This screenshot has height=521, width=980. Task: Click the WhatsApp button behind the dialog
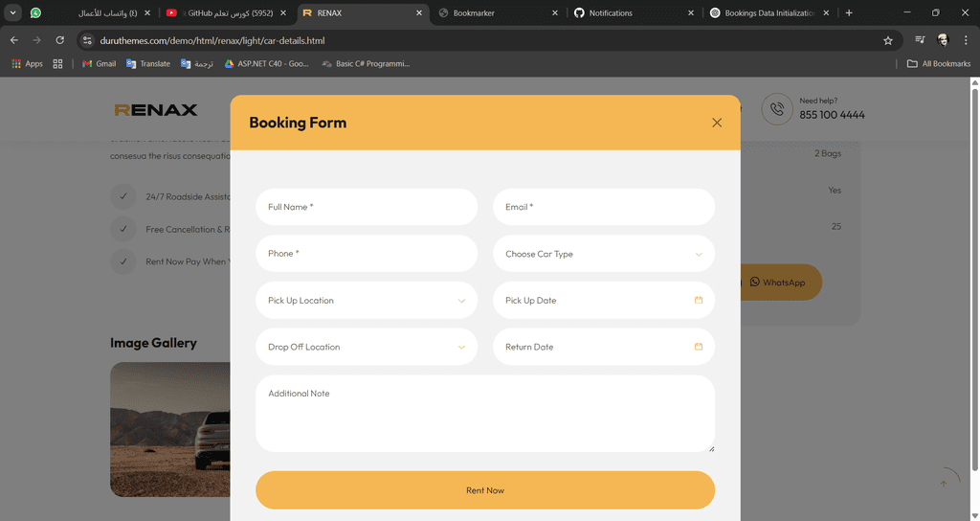tap(781, 283)
